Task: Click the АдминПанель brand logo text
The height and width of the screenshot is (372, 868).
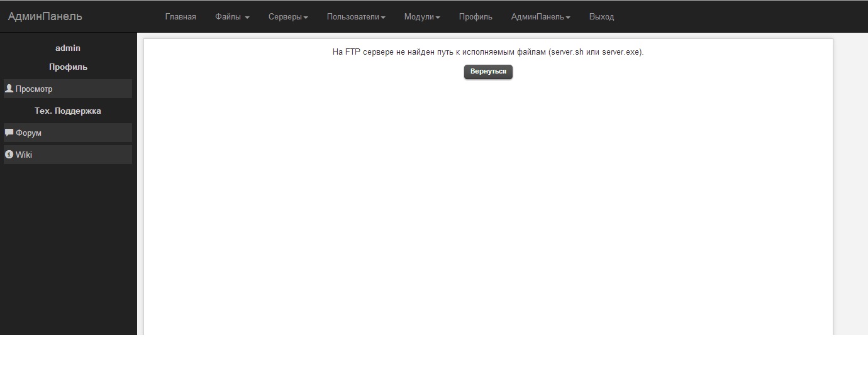Action: pos(45,16)
